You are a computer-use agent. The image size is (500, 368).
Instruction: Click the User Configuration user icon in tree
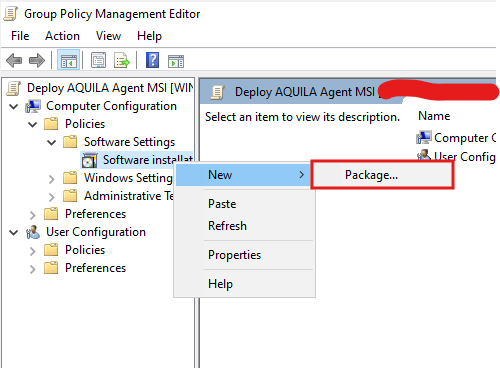coord(33,232)
